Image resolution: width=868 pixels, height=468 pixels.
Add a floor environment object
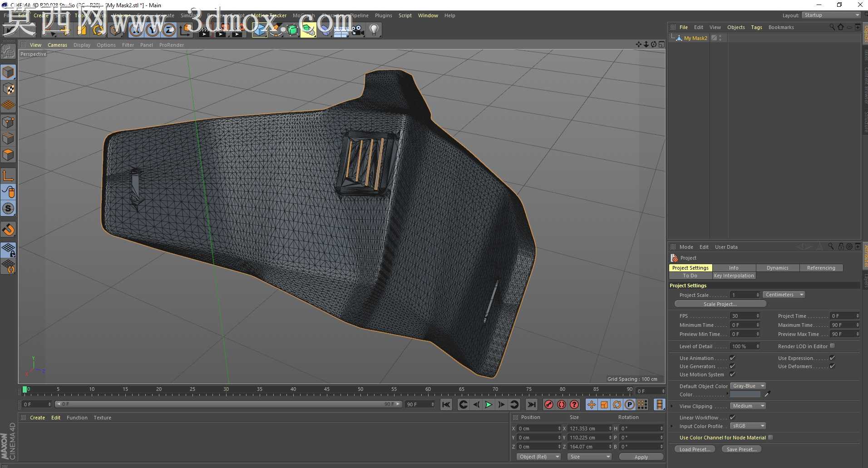coord(341,30)
